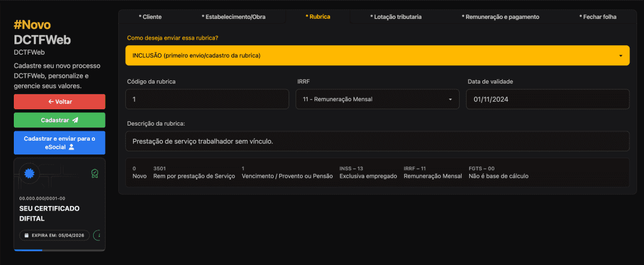Viewport: 644px width, 265px height.
Task: Click the calendar icon in expiry badge
Action: pos(26,235)
